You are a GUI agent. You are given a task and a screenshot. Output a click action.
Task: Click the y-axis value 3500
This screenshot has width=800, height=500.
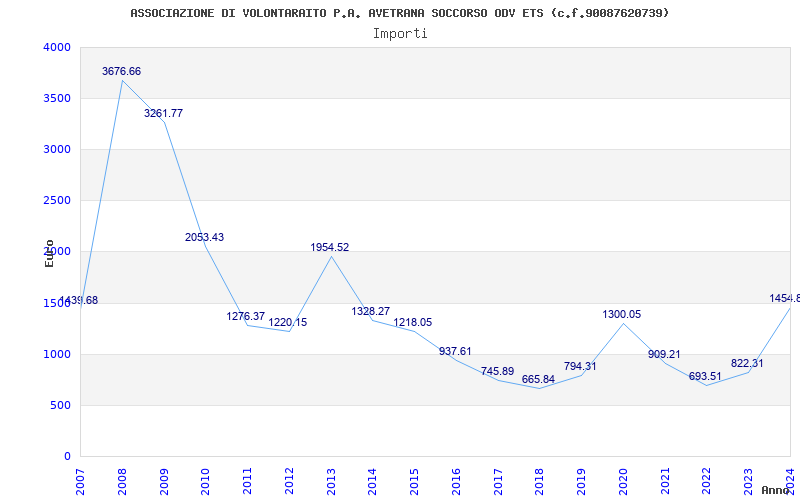(57, 98)
